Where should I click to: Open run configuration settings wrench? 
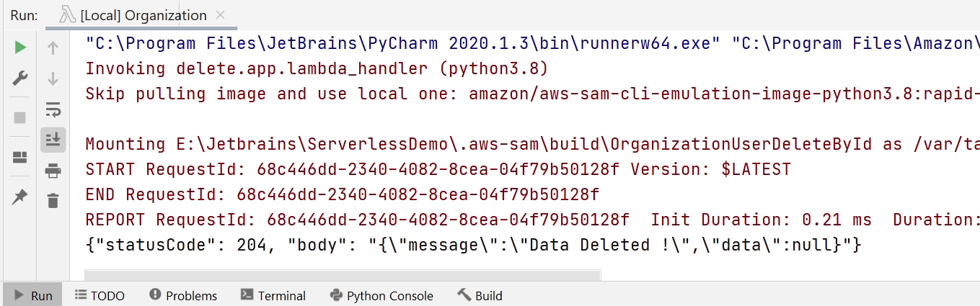20,78
